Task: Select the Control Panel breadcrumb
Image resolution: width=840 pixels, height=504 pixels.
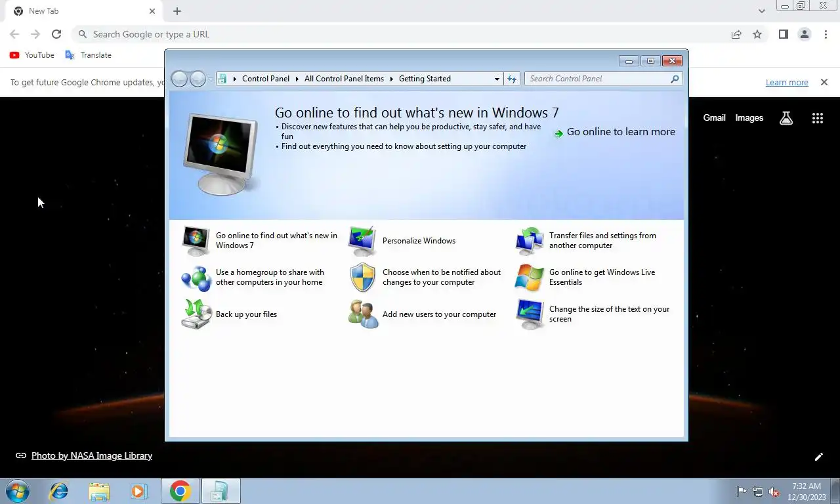Action: pos(266,79)
